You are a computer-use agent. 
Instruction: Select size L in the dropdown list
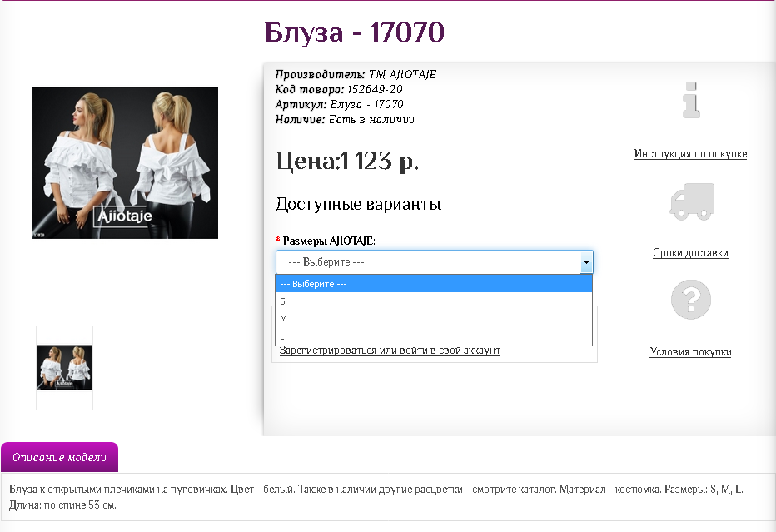point(434,336)
